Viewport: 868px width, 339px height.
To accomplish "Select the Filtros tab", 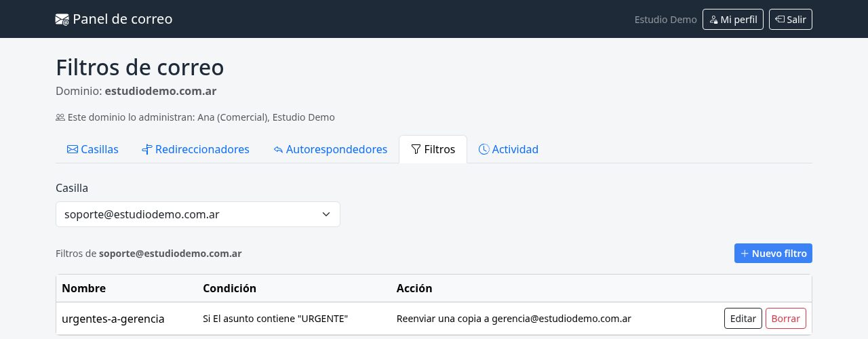I will 433,149.
